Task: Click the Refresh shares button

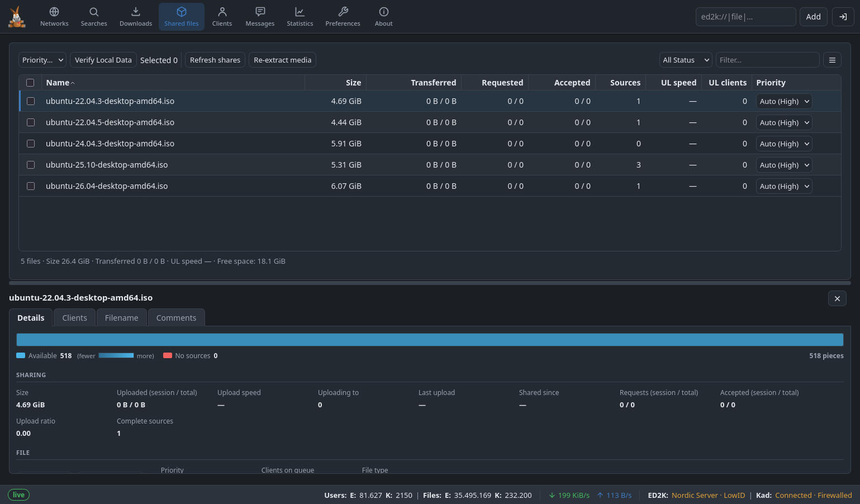Action: (x=215, y=60)
